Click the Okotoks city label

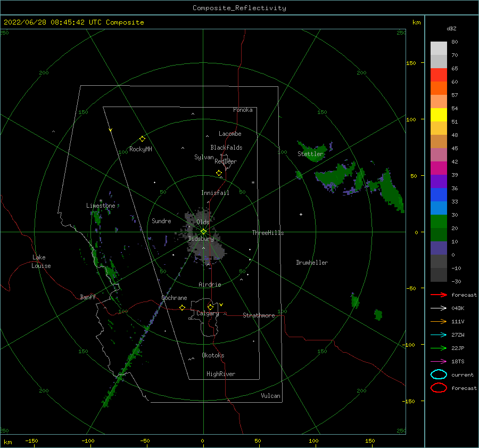pos(213,355)
